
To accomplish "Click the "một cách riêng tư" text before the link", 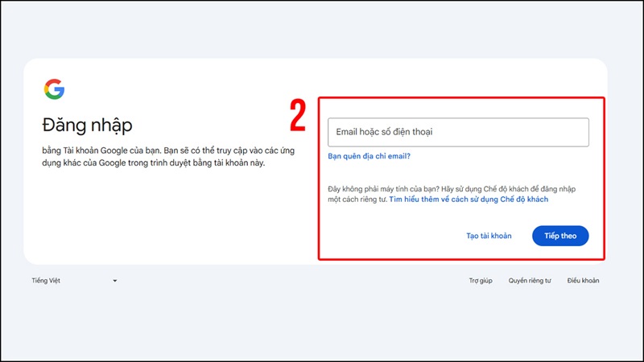I will (x=357, y=200).
